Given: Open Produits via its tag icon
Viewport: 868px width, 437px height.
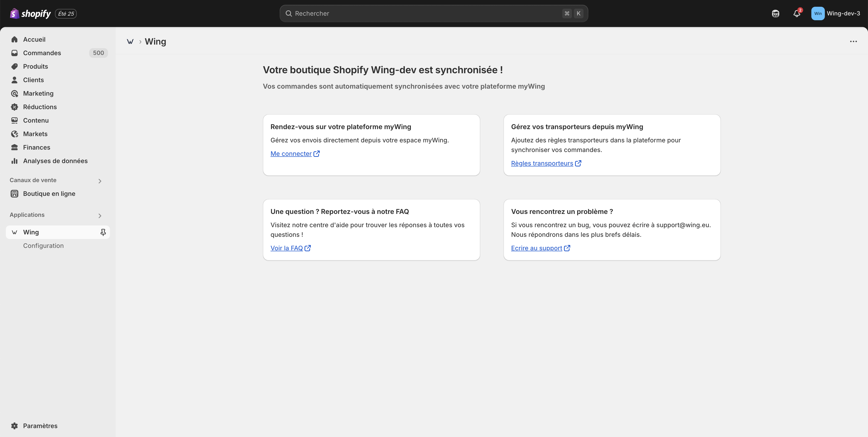Looking at the screenshot, I should [x=14, y=66].
